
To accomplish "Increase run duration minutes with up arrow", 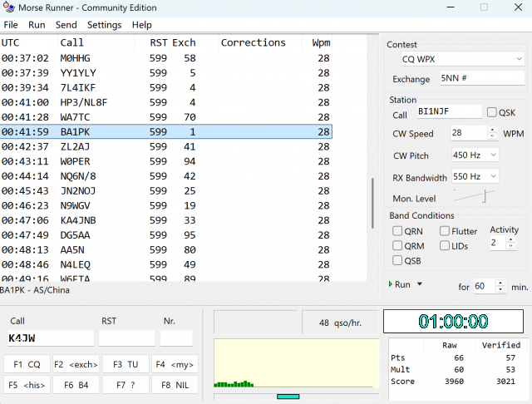I will (500, 283).
